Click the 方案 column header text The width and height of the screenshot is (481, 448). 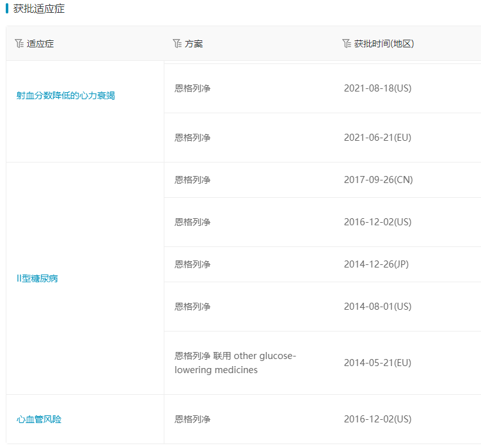click(194, 44)
